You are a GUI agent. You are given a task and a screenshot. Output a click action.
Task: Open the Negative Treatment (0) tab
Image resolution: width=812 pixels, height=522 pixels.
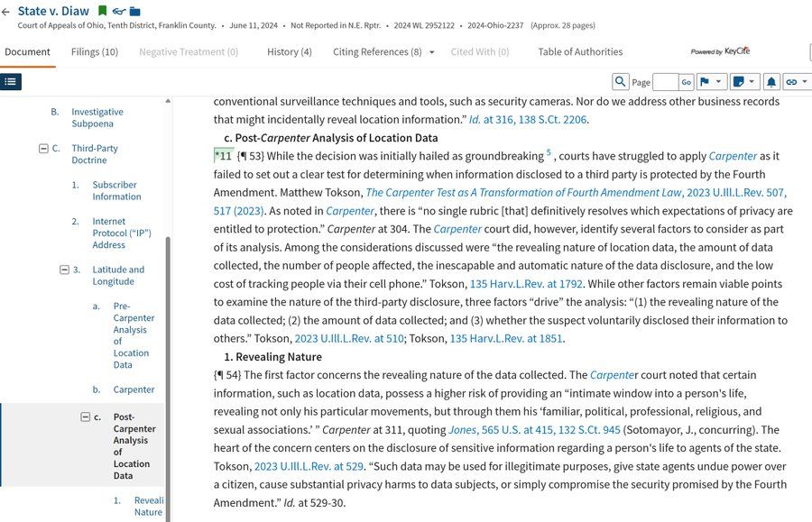pyautogui.click(x=189, y=51)
